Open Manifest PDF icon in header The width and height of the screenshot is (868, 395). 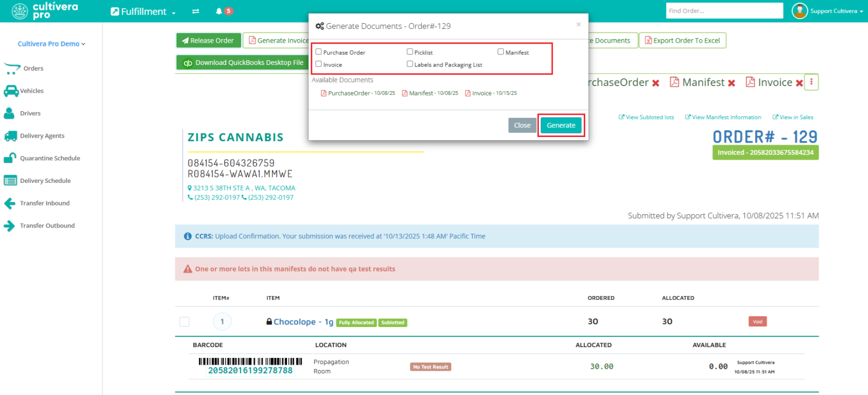click(x=674, y=82)
